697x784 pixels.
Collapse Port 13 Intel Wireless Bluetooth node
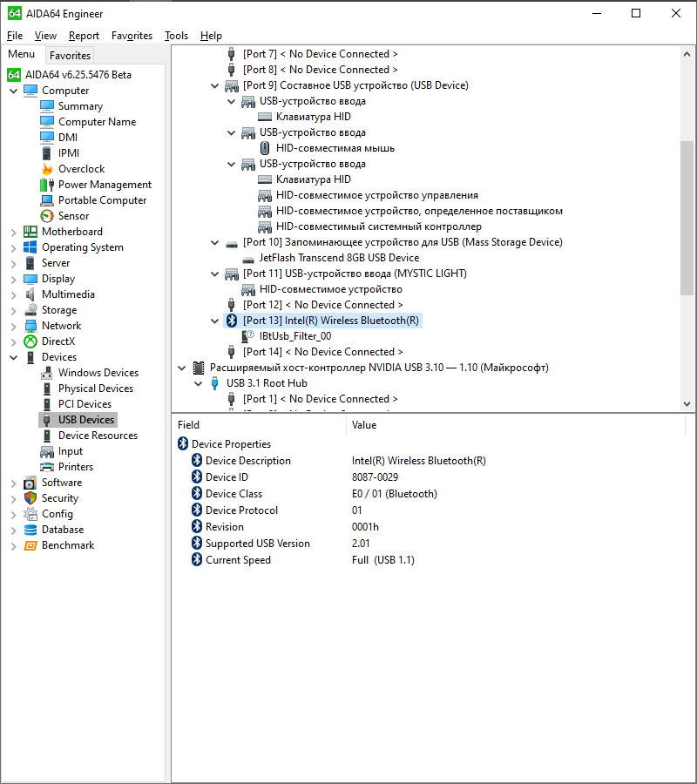pos(215,321)
